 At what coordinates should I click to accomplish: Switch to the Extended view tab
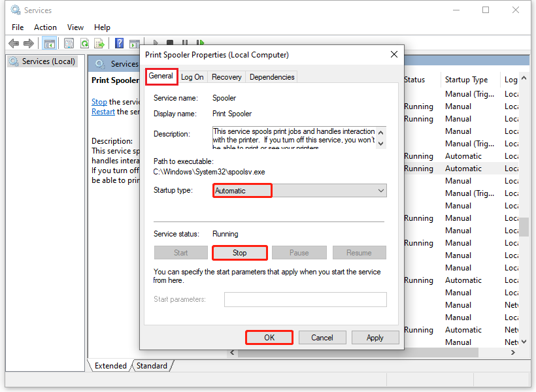tap(110, 366)
